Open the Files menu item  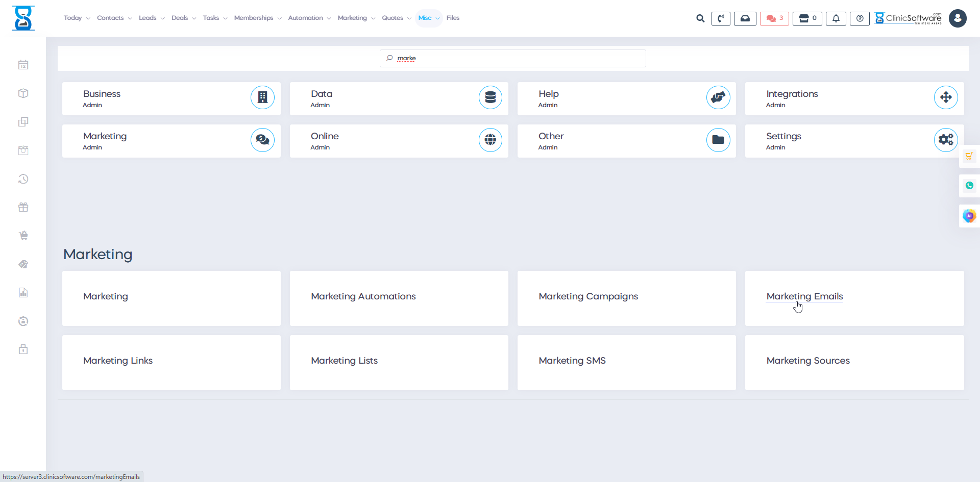453,18
